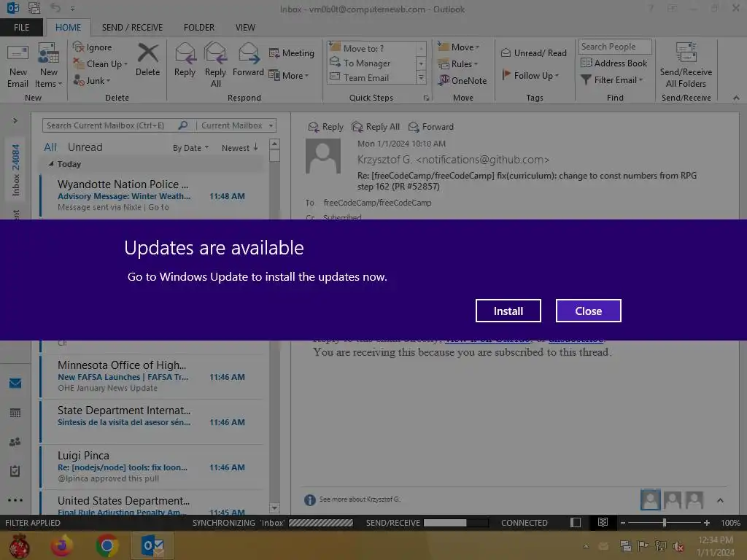Open more navigation options
Image resolution: width=747 pixels, height=560 pixels.
coord(15,500)
